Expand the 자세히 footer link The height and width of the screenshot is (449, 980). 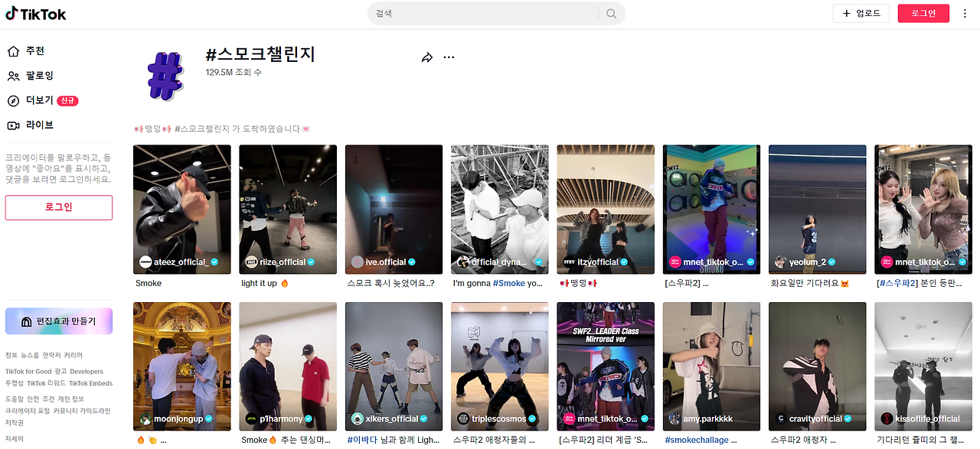15,439
